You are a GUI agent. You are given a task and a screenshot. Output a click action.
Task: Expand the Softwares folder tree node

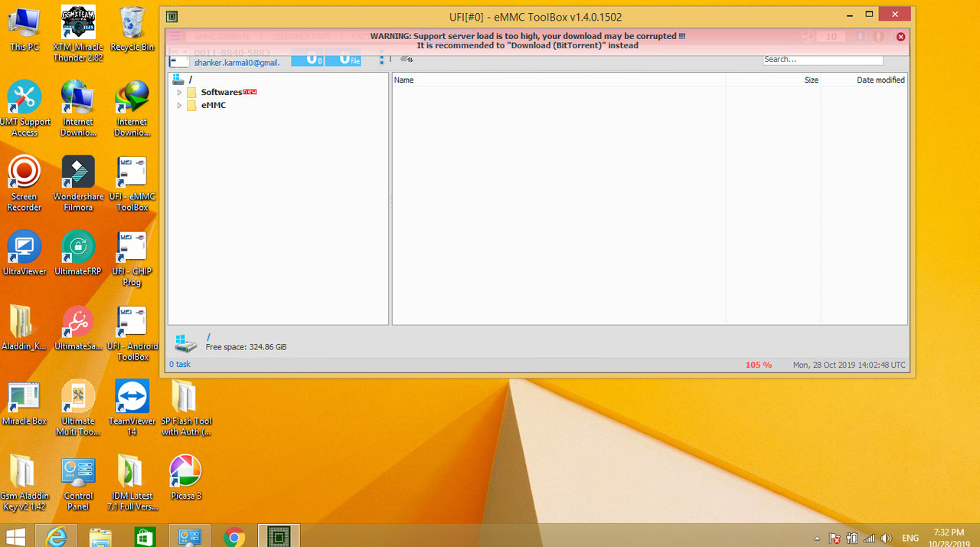179,93
